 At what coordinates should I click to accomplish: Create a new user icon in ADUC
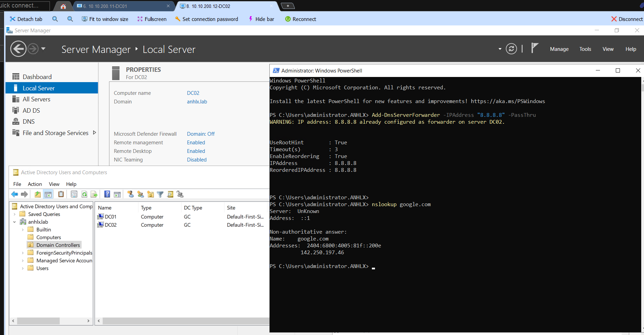(x=130, y=194)
